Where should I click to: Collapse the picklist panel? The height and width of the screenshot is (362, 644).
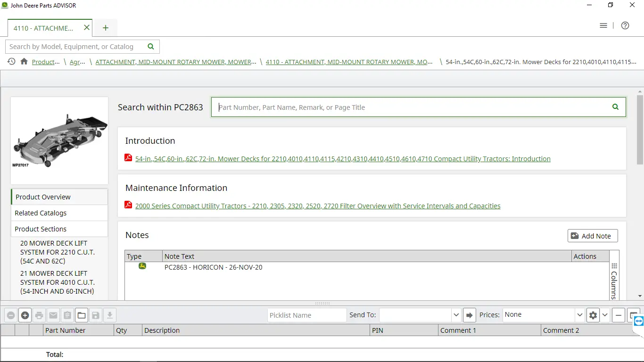pos(618,315)
